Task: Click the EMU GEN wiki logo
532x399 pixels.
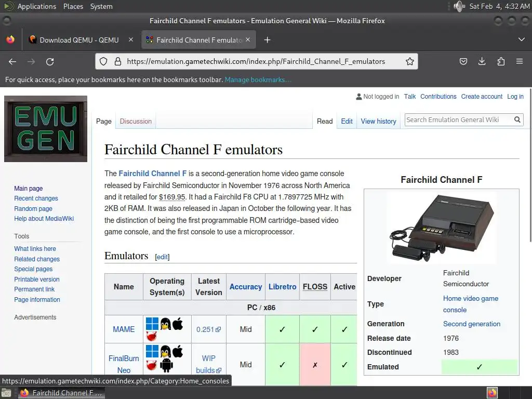Action: click(x=46, y=129)
